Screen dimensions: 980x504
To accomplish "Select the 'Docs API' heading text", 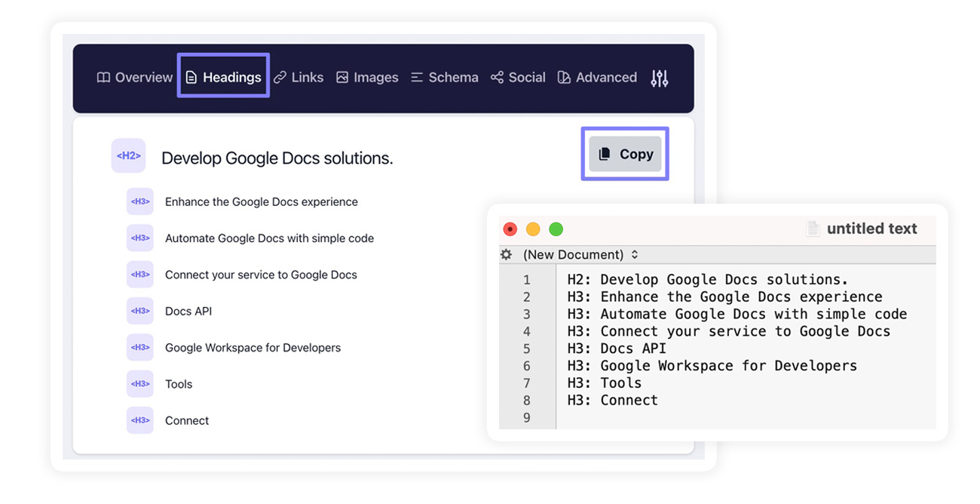I will click(188, 311).
